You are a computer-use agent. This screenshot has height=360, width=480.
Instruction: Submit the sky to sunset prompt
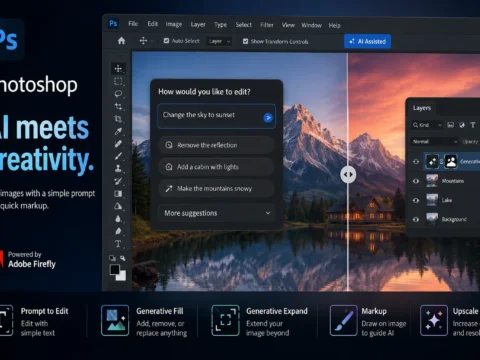coord(268,118)
